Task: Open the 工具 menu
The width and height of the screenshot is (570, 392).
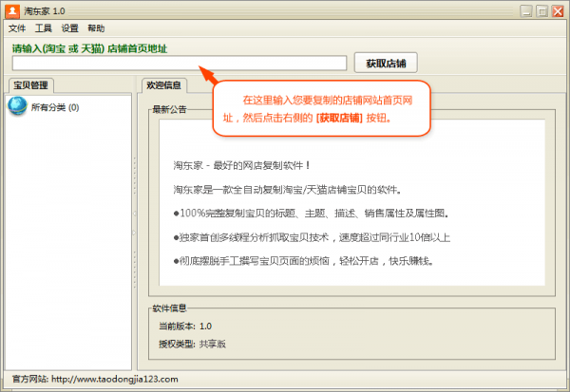Action: coord(44,28)
